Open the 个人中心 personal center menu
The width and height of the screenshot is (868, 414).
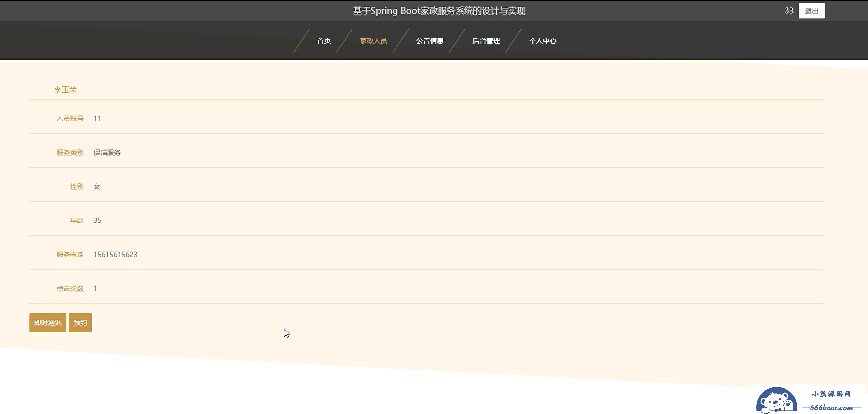click(x=543, y=41)
